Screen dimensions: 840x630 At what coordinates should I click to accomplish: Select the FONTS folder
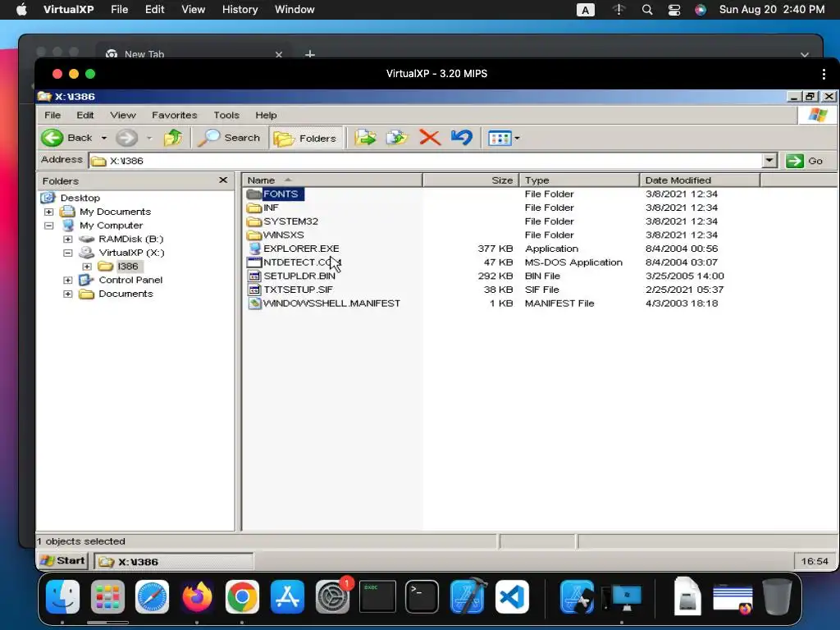281,194
